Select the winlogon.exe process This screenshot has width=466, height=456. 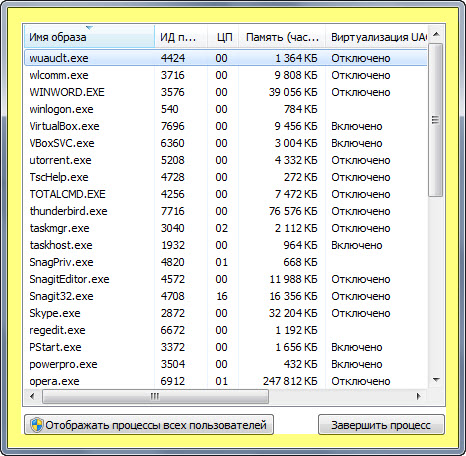click(226, 109)
